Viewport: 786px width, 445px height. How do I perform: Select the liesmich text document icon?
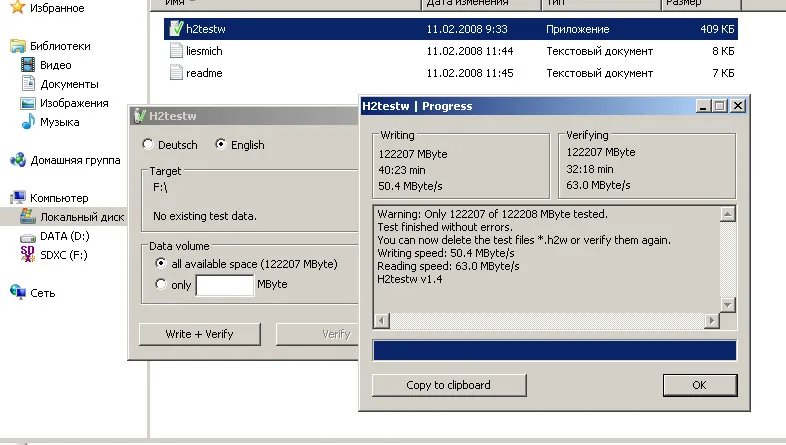click(x=176, y=51)
